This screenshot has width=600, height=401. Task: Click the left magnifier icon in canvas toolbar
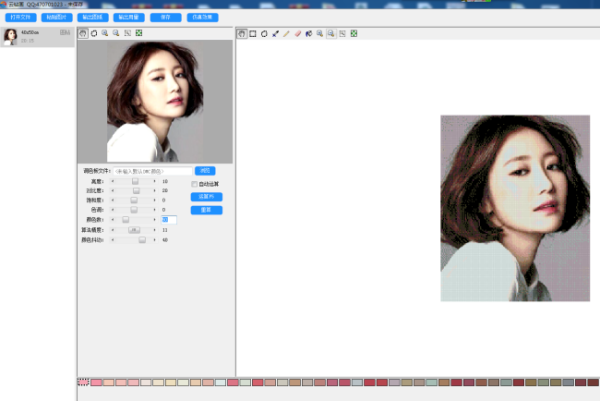320,34
